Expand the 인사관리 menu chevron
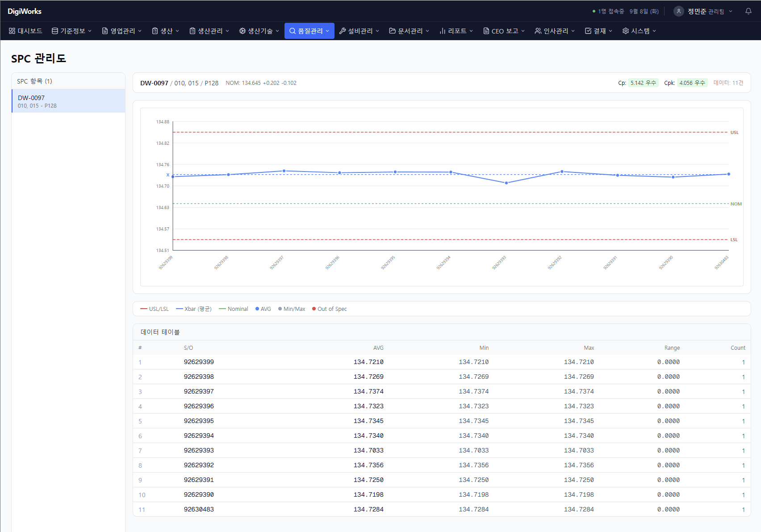The image size is (761, 532). coord(573,31)
